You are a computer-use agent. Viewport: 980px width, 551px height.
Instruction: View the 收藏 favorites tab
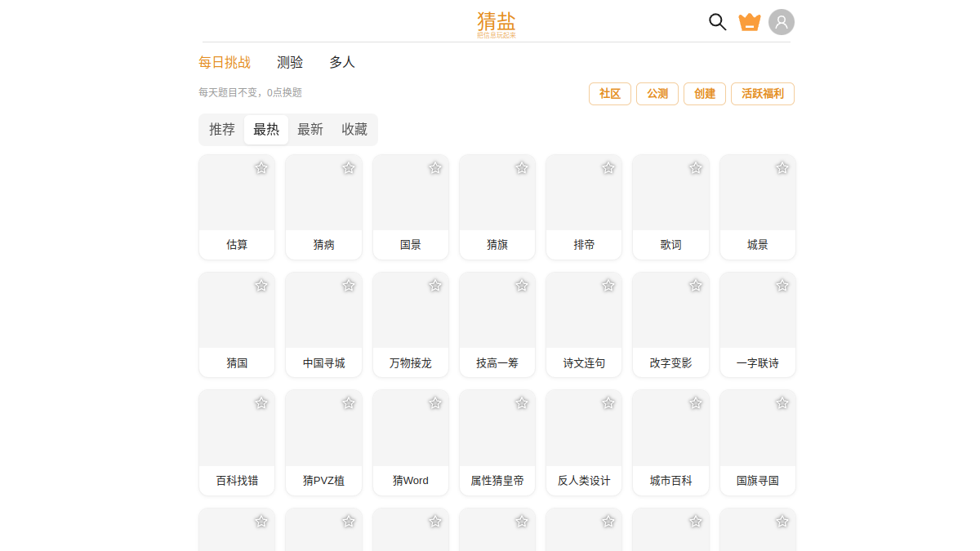click(x=354, y=130)
